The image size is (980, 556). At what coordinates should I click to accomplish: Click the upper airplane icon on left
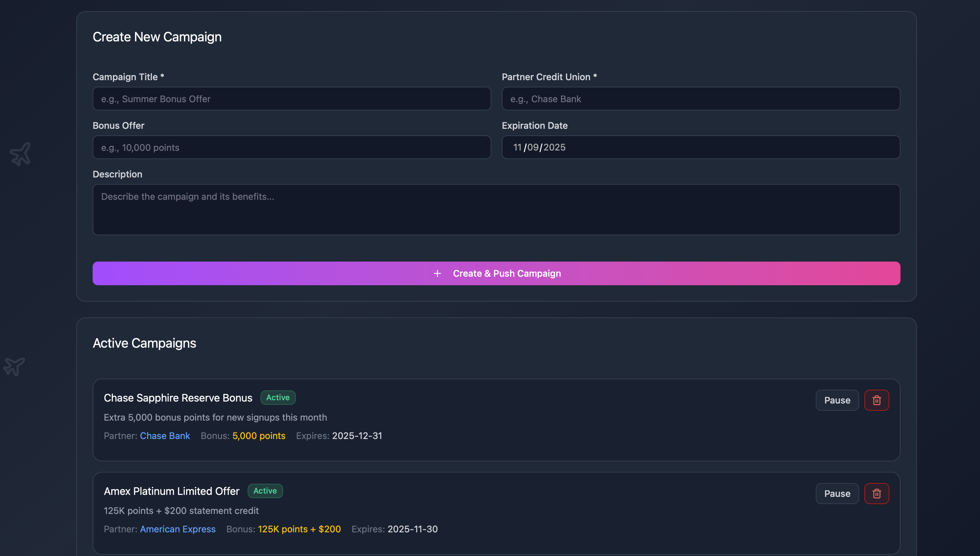[x=20, y=154]
